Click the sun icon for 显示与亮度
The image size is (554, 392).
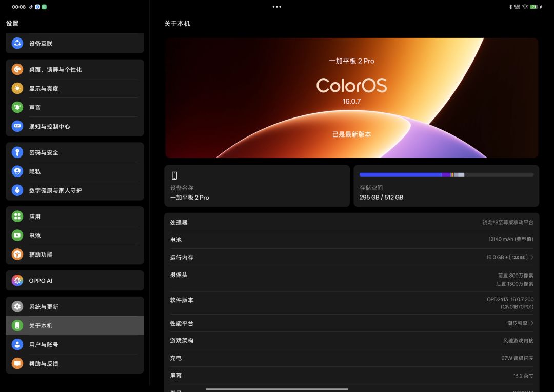pos(17,88)
